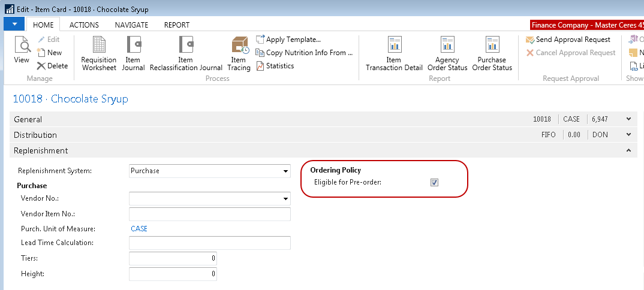
Task: Expand the General section
Action: 628,119
